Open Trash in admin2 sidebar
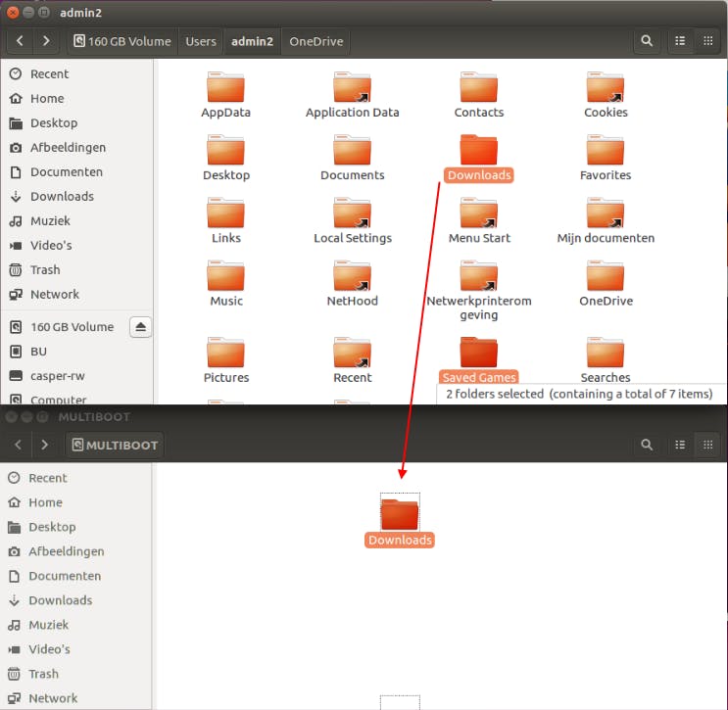This screenshot has height=710, width=728. [76, 270]
